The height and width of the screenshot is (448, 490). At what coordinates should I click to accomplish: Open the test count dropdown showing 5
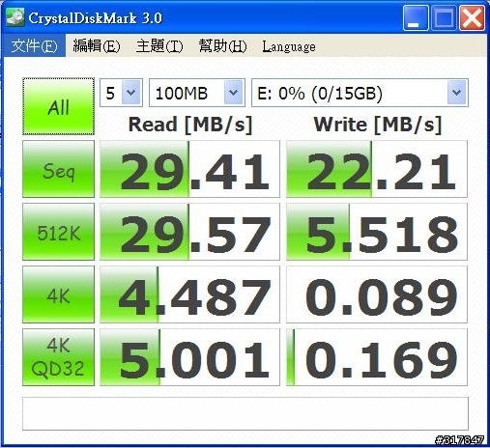121,93
